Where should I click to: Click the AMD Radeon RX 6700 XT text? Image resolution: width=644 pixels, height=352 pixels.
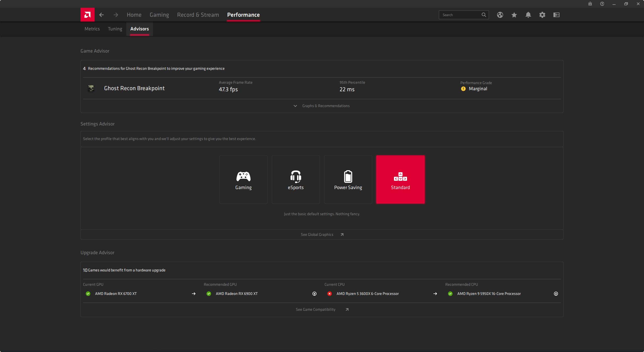(x=116, y=294)
